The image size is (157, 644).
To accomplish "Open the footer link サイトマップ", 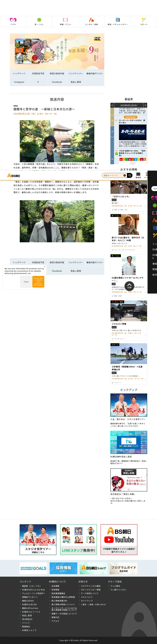I will 87,601.
